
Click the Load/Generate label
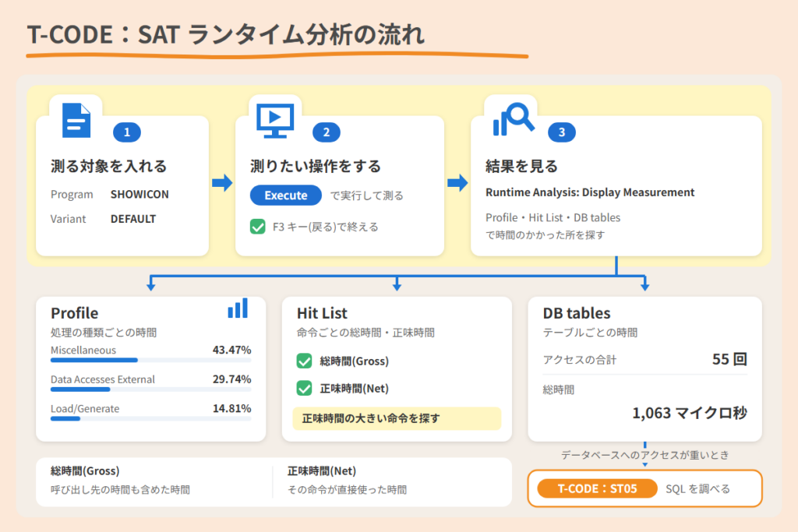point(84,408)
